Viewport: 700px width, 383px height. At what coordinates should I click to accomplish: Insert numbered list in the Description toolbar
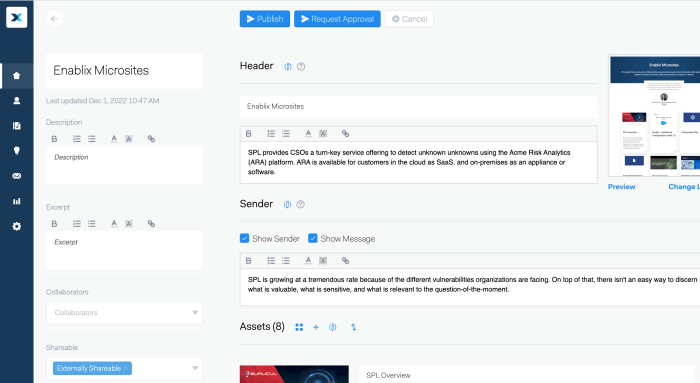[x=77, y=139]
